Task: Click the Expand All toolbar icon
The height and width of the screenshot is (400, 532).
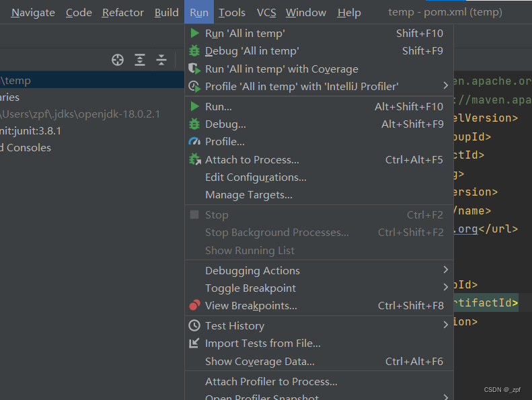Action: [x=140, y=60]
